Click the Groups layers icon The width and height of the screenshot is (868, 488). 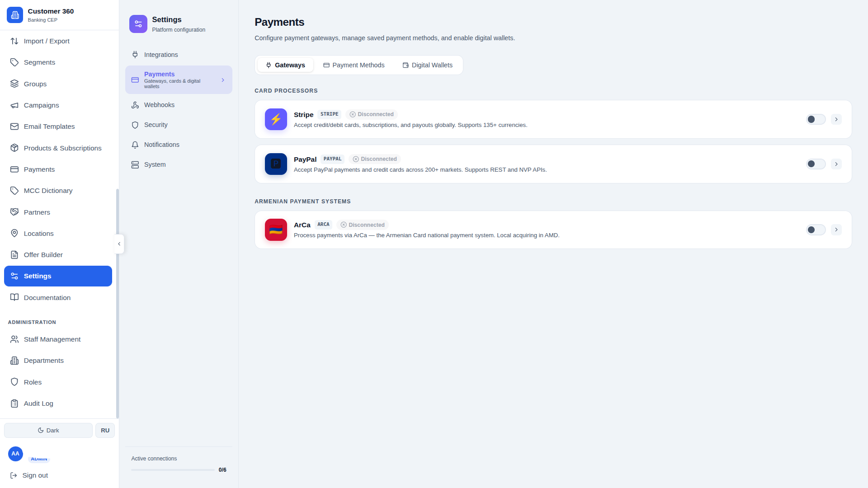click(x=14, y=84)
